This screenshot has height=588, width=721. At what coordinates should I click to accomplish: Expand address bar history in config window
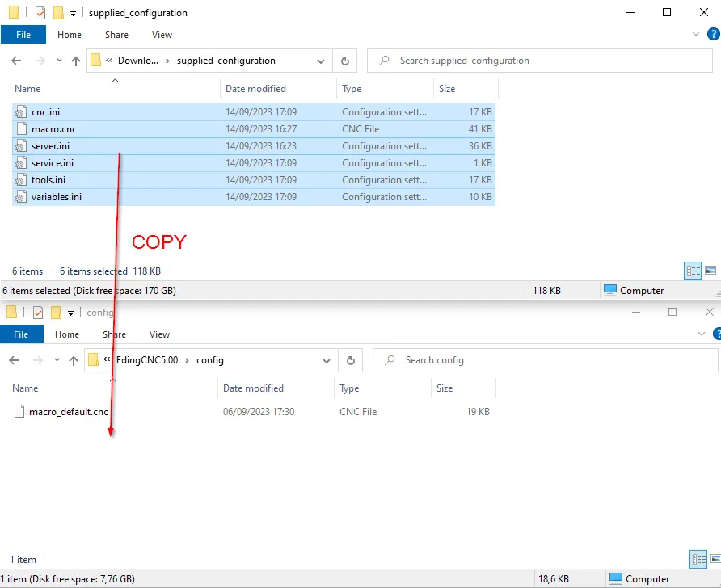[x=327, y=360]
